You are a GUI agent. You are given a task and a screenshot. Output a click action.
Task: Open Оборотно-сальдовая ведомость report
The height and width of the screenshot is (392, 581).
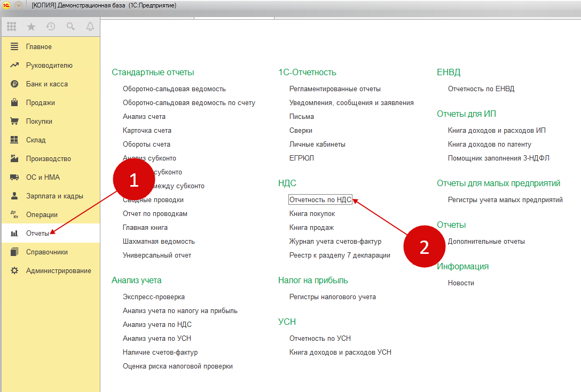click(x=174, y=89)
